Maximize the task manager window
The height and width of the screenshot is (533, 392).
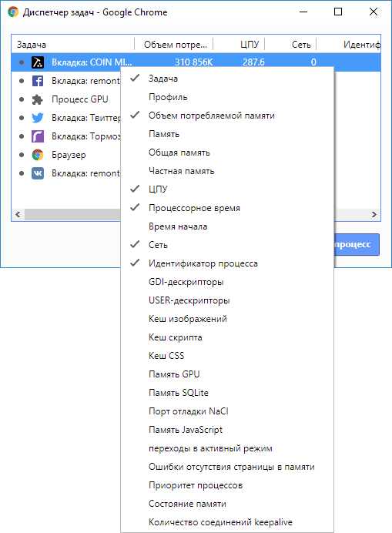338,12
